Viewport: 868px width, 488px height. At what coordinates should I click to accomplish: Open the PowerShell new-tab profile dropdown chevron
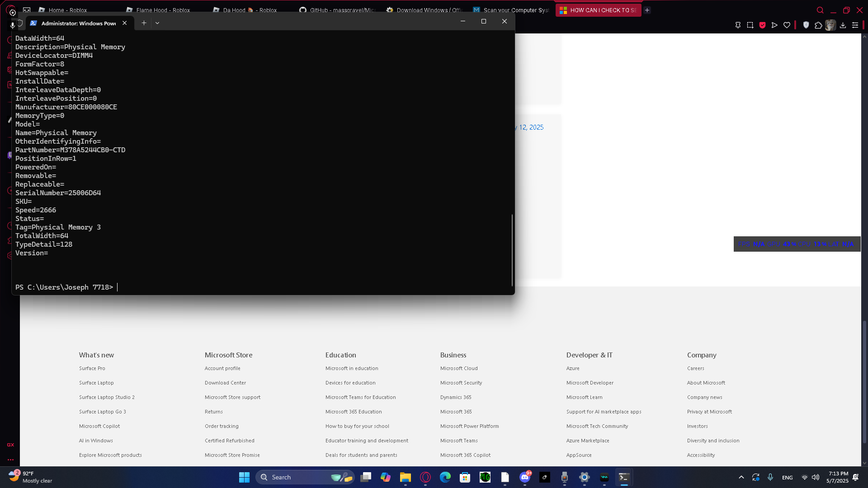(x=157, y=23)
